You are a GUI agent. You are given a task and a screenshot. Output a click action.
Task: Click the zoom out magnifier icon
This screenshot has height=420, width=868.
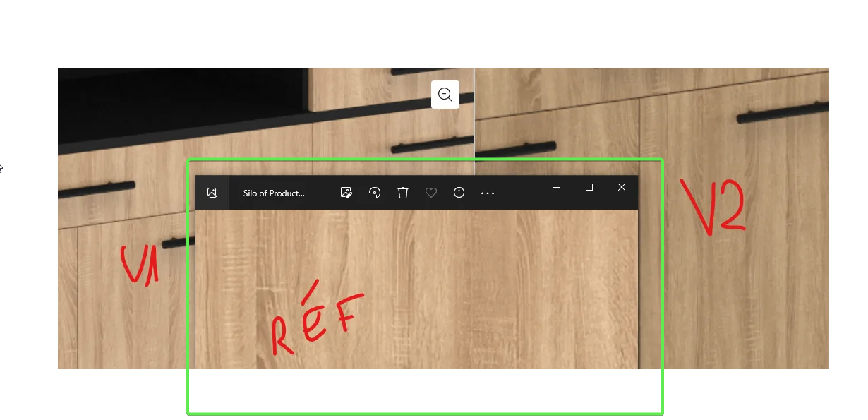tap(445, 95)
